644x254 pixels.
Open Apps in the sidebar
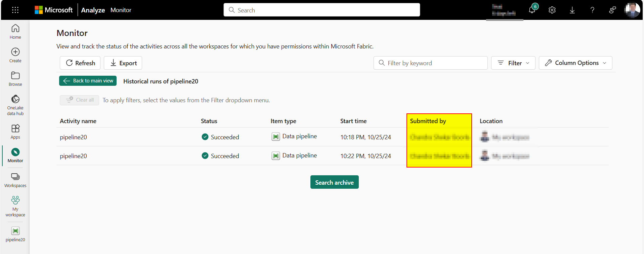point(15,132)
